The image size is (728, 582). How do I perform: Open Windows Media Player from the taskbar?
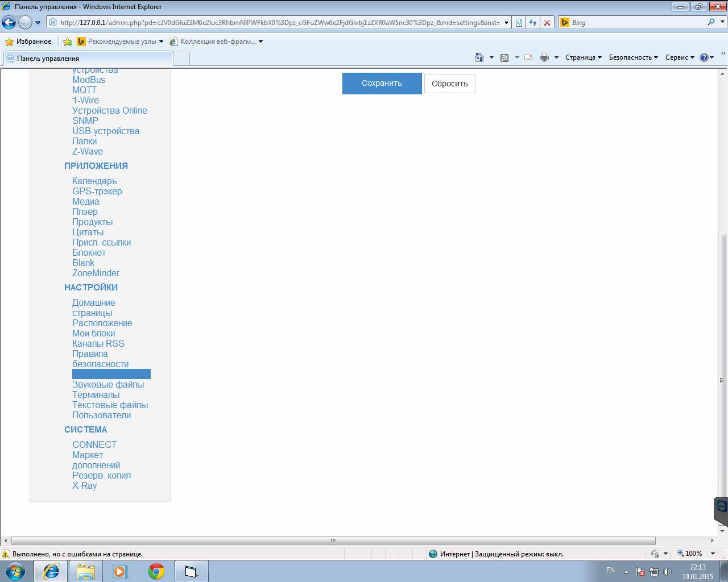coord(121,571)
